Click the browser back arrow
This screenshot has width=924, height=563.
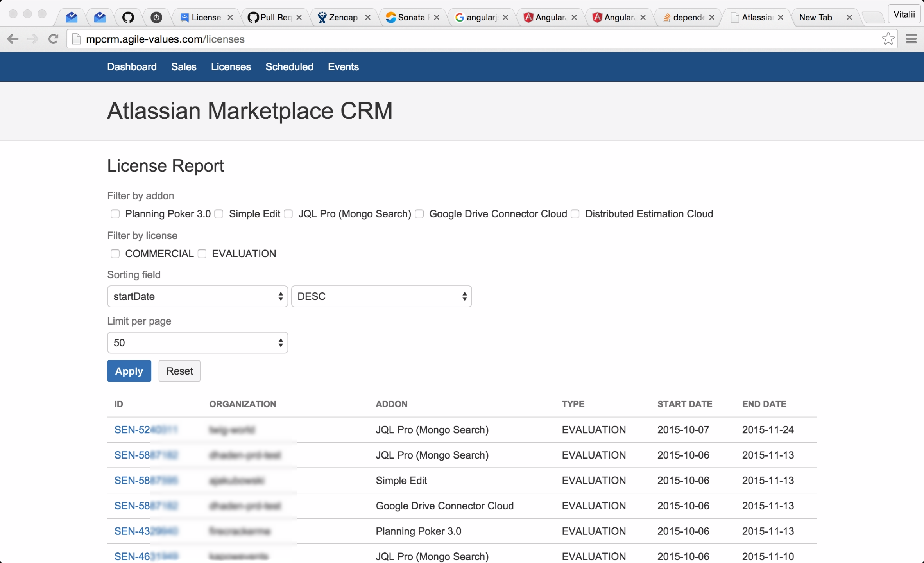(13, 39)
